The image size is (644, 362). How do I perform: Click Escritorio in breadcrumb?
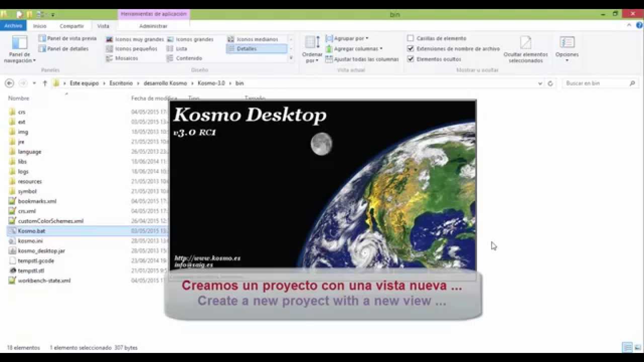[x=121, y=83]
